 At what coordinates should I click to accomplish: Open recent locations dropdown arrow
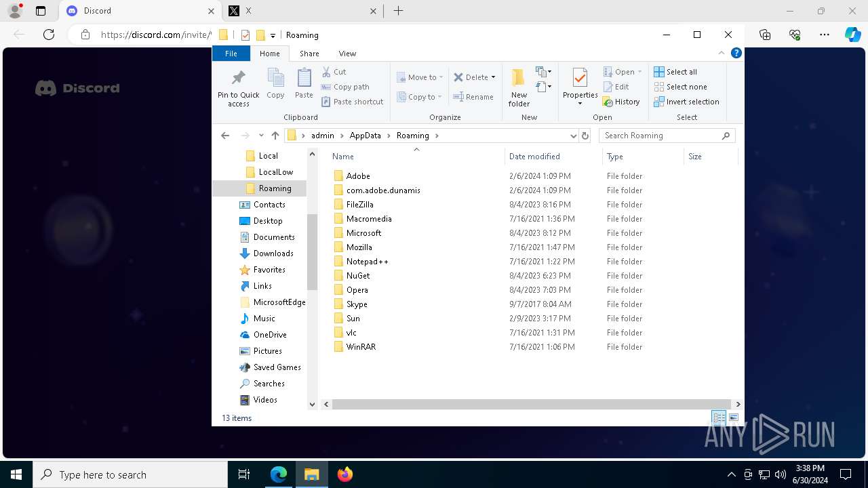tap(261, 136)
